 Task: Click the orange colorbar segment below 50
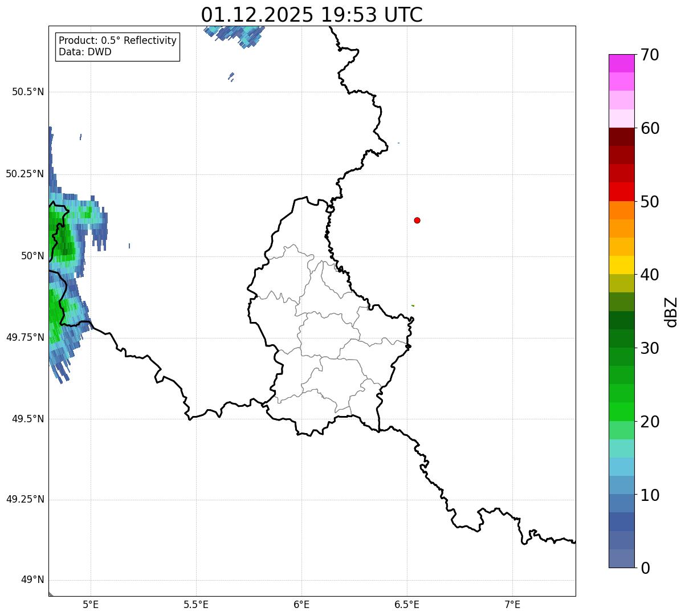621,210
